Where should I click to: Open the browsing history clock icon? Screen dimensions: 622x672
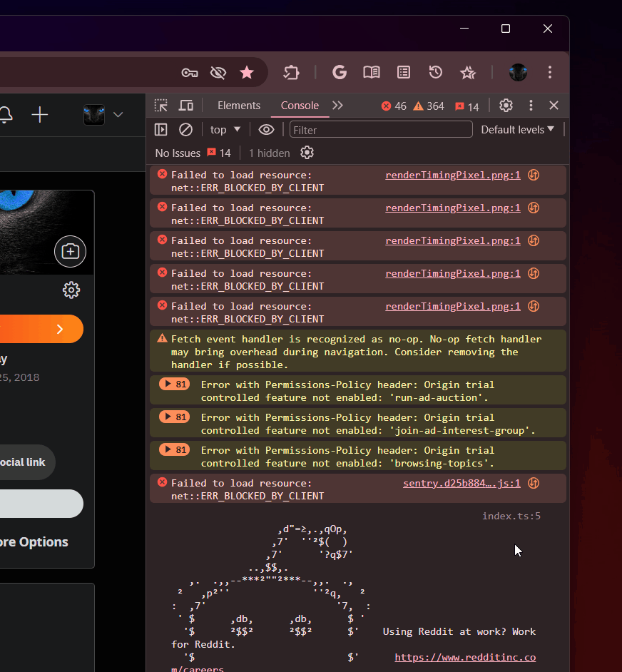[x=435, y=72]
